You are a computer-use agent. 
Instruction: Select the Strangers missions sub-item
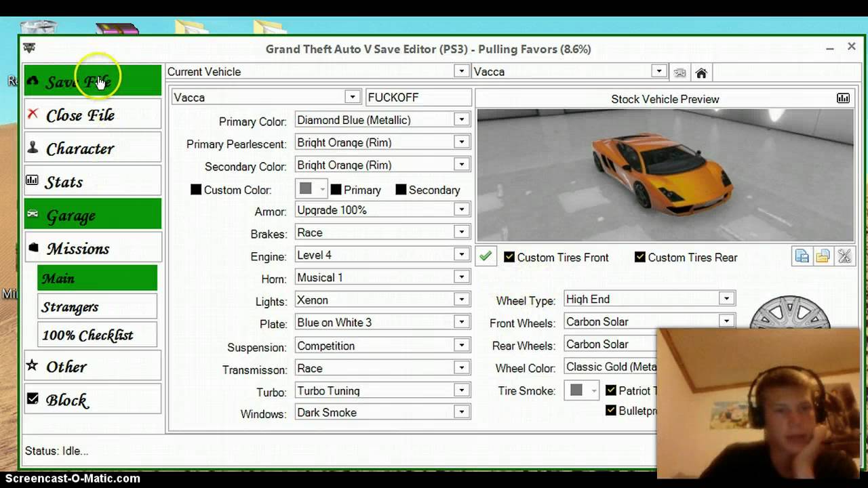(97, 306)
